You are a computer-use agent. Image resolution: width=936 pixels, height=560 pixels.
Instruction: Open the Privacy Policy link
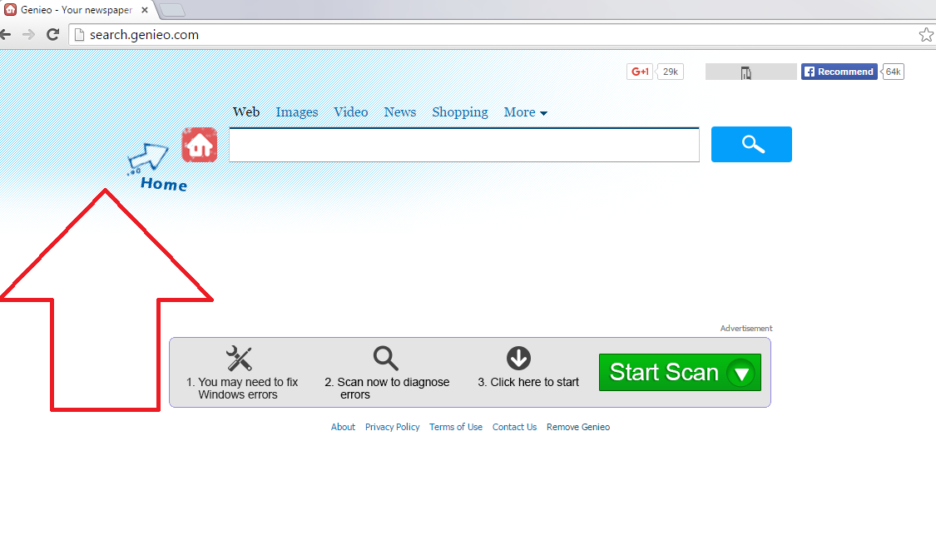click(392, 427)
